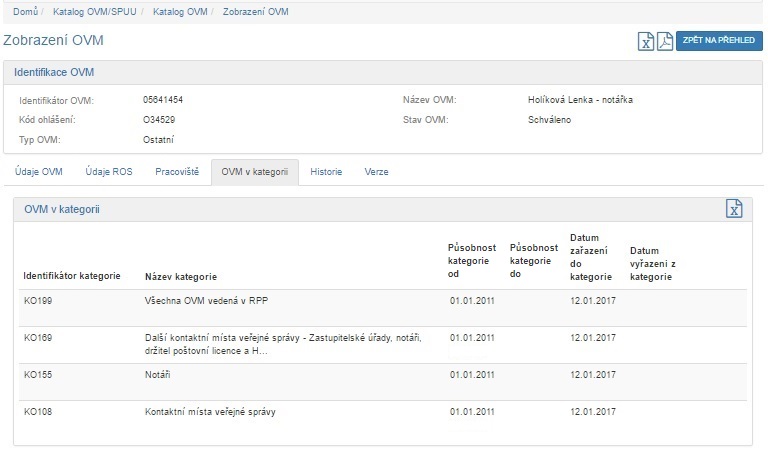Viewport: 768px width, 450px height.
Task: Select the KO155 Notáři table row
Action: pyautogui.click(x=380, y=373)
